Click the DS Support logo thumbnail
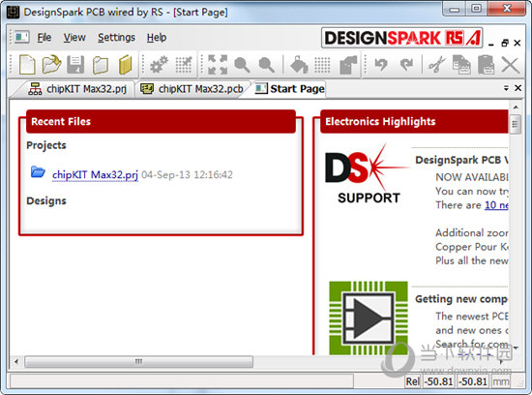Image resolution: width=532 pixels, height=395 pixels. (367, 174)
